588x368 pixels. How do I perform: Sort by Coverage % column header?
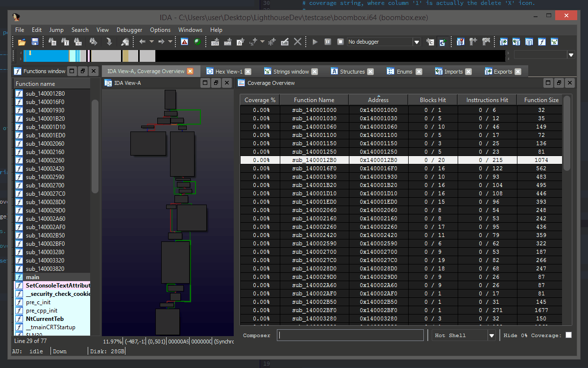260,100
